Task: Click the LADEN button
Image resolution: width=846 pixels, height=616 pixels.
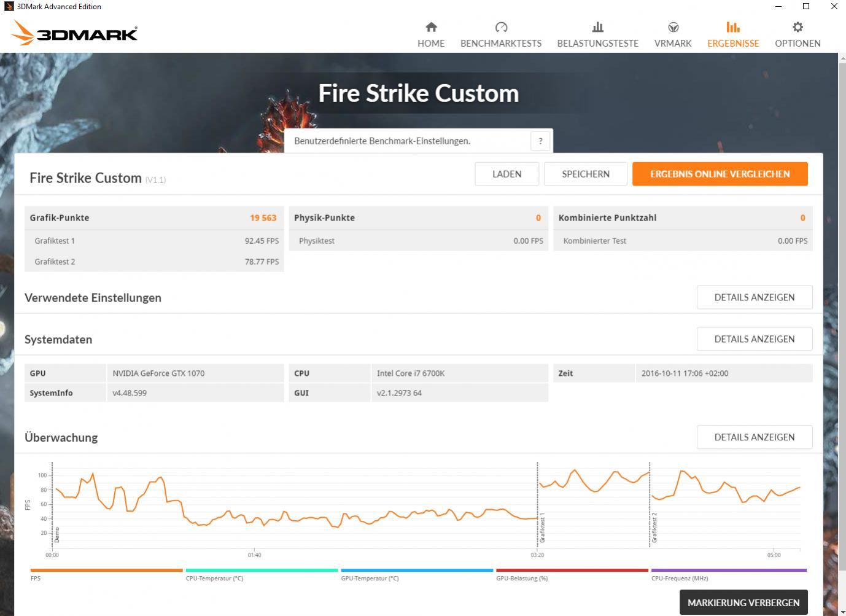Action: 506,174
